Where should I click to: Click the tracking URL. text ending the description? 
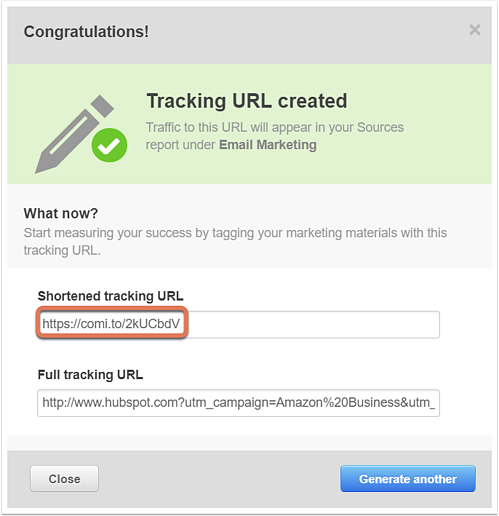(x=62, y=250)
